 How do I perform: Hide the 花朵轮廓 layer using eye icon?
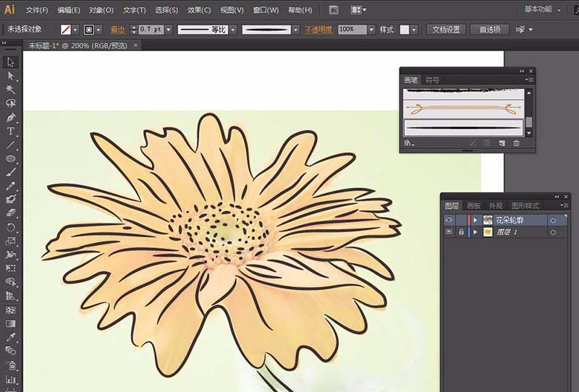pos(449,220)
